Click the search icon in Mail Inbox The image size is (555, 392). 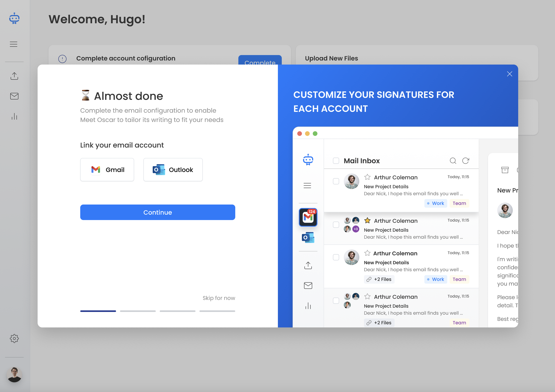point(453,161)
